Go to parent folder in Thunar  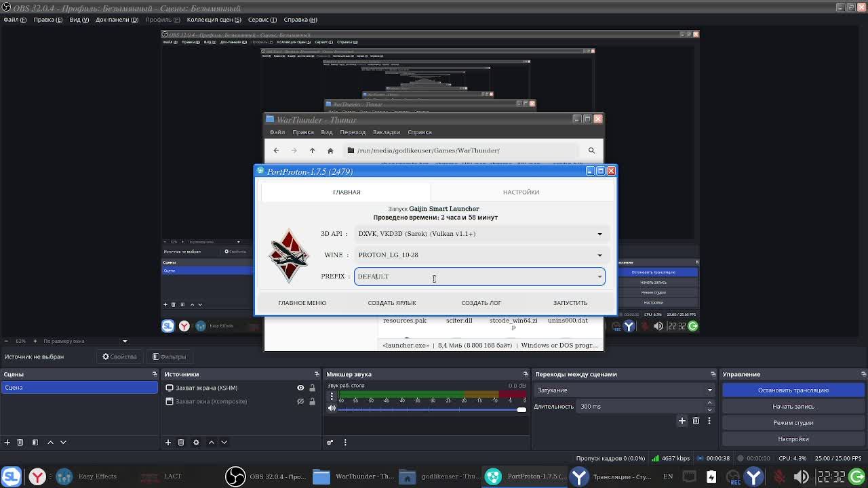click(312, 150)
